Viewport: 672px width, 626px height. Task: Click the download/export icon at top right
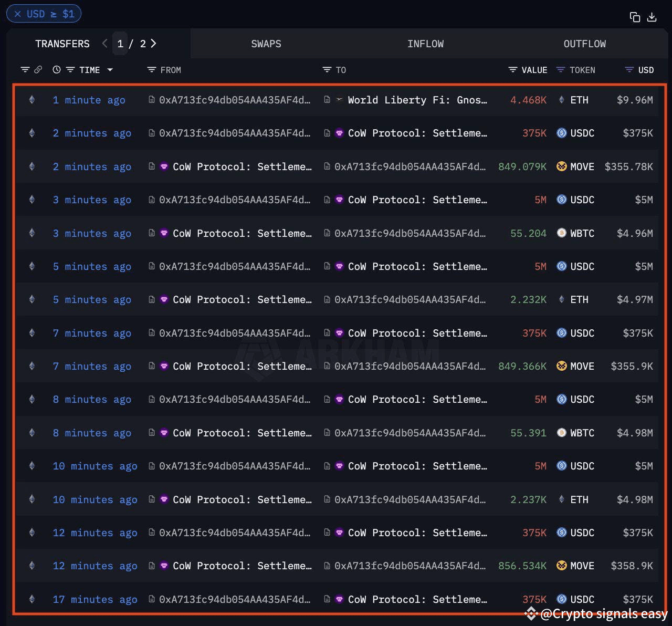pyautogui.click(x=651, y=17)
